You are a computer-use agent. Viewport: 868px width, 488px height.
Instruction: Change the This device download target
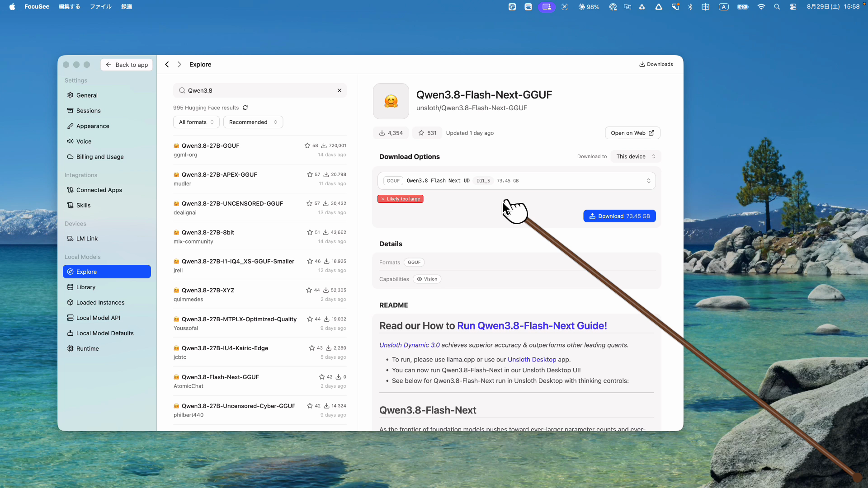pos(636,156)
